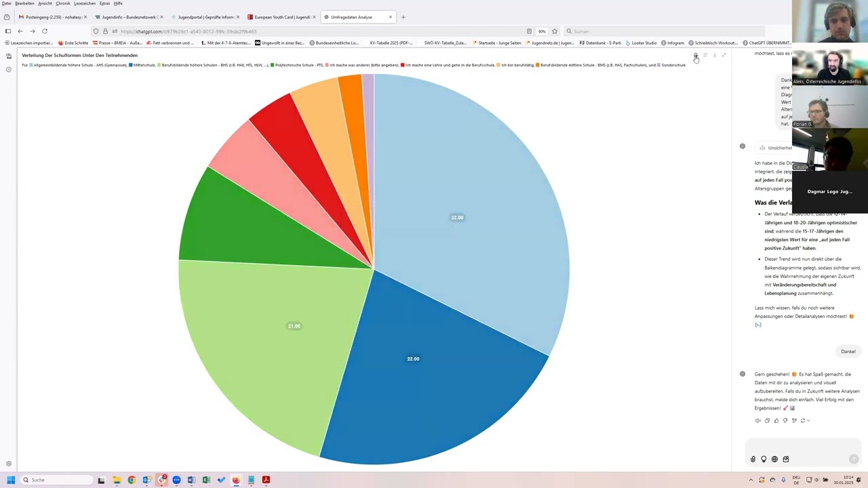Click the Firefox search box
The width and height of the screenshot is (868, 488).
point(665,31)
